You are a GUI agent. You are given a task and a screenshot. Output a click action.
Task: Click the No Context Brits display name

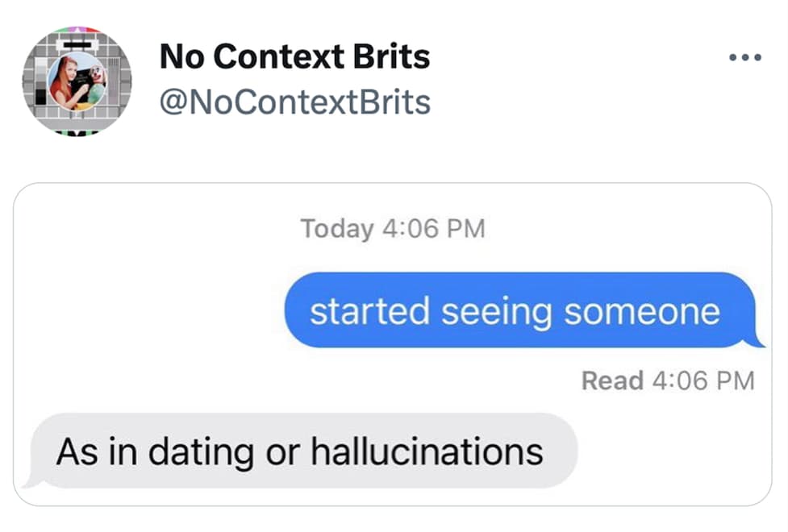295,56
